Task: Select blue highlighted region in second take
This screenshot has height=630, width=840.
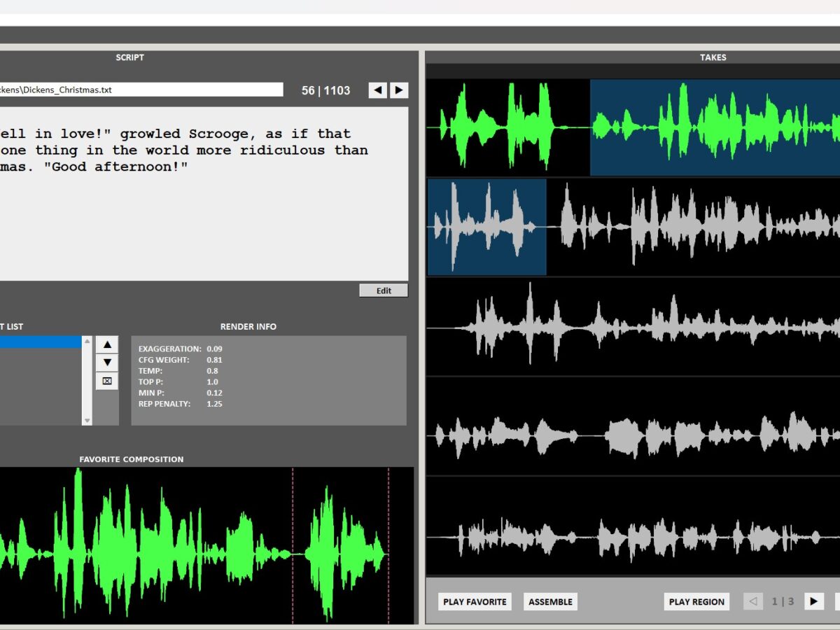Action: click(x=486, y=227)
